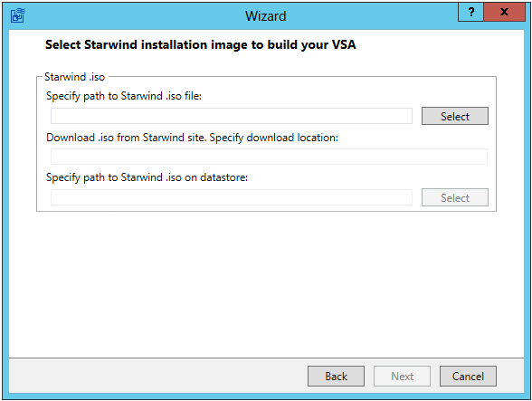The width and height of the screenshot is (532, 401).
Task: Click the wizard application icon in title bar
Action: point(18,15)
